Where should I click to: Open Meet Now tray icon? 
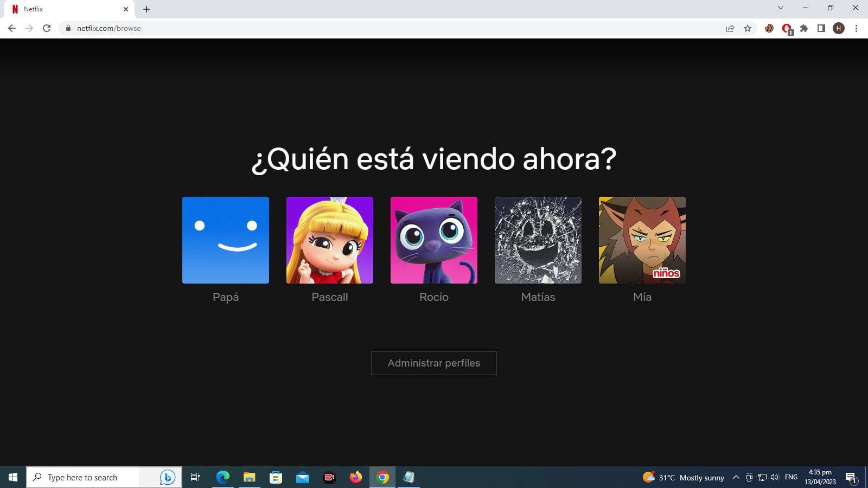749,477
